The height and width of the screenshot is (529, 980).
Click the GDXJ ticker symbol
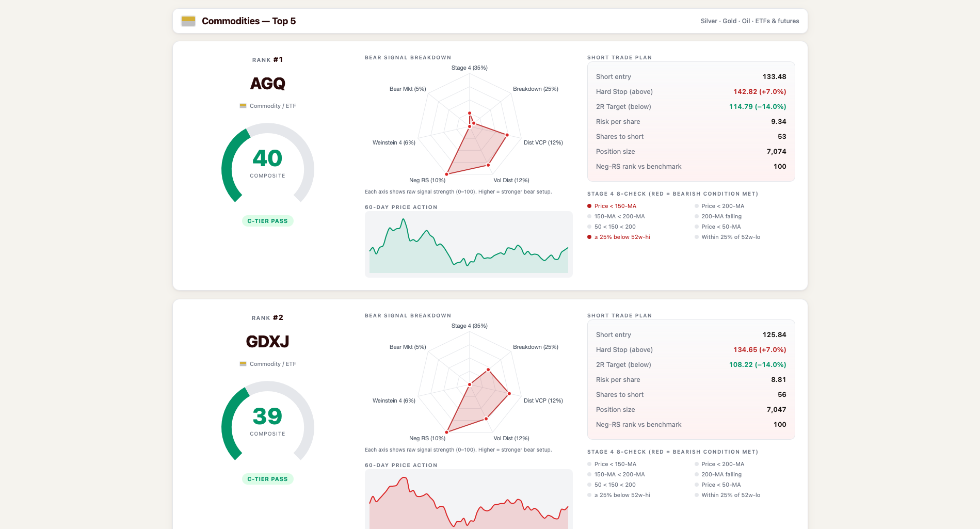click(267, 342)
